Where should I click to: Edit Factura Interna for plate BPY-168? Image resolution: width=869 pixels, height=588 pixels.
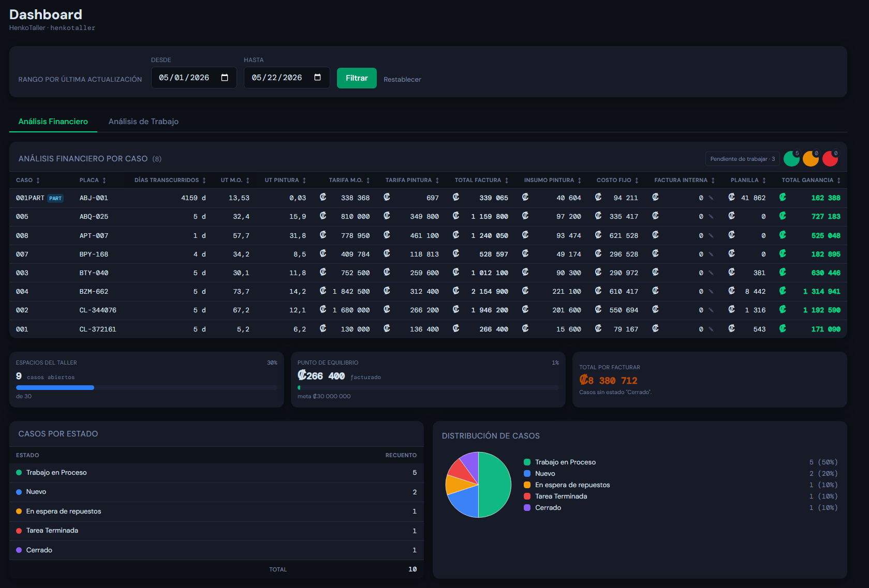click(711, 254)
